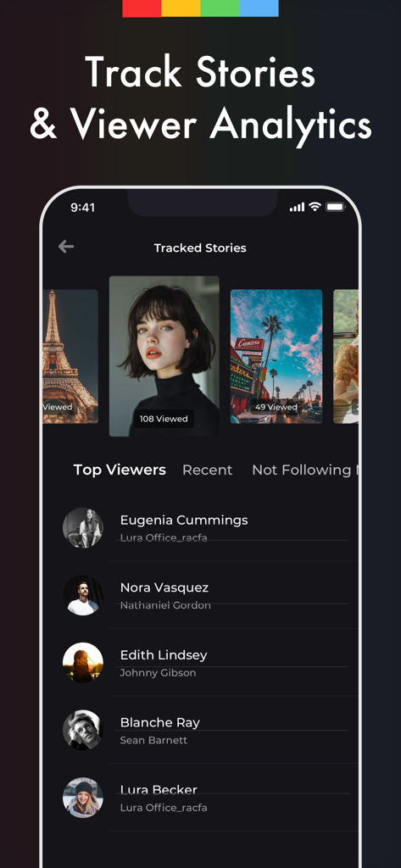Switch to the Top Viewers tab

coord(120,470)
